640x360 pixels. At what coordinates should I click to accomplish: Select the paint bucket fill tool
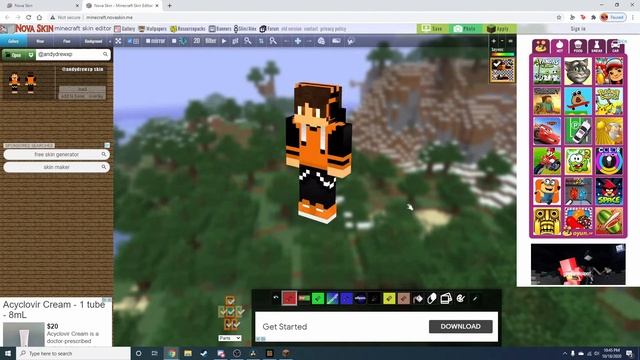(x=418, y=299)
